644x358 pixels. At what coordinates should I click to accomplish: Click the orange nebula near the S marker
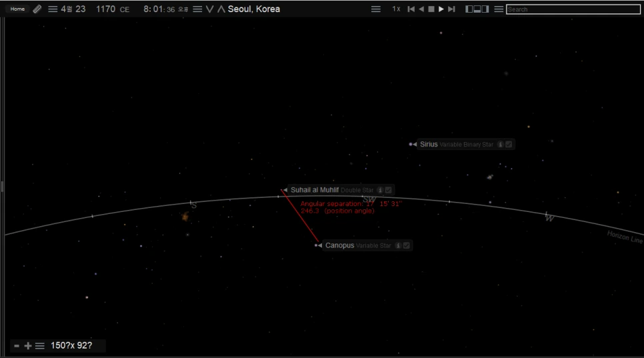[x=185, y=217]
